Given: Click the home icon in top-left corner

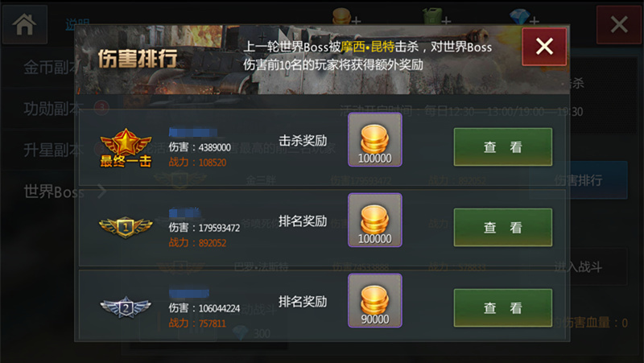Looking at the screenshot, I should pos(25,25).
